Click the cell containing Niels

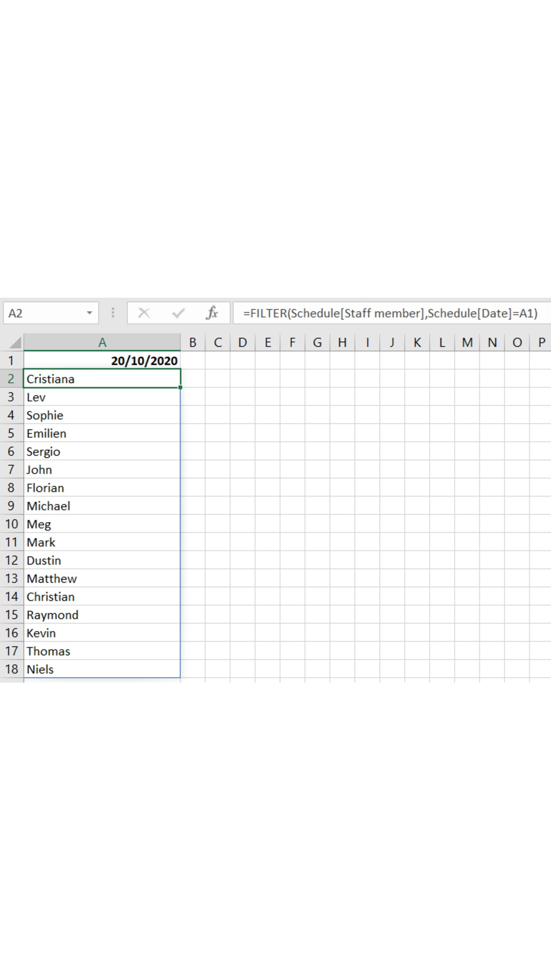[102, 669]
